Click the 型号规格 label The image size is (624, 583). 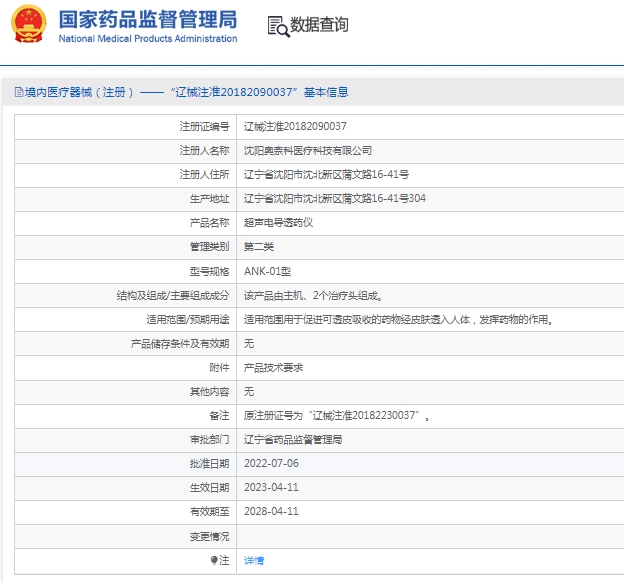(x=209, y=271)
